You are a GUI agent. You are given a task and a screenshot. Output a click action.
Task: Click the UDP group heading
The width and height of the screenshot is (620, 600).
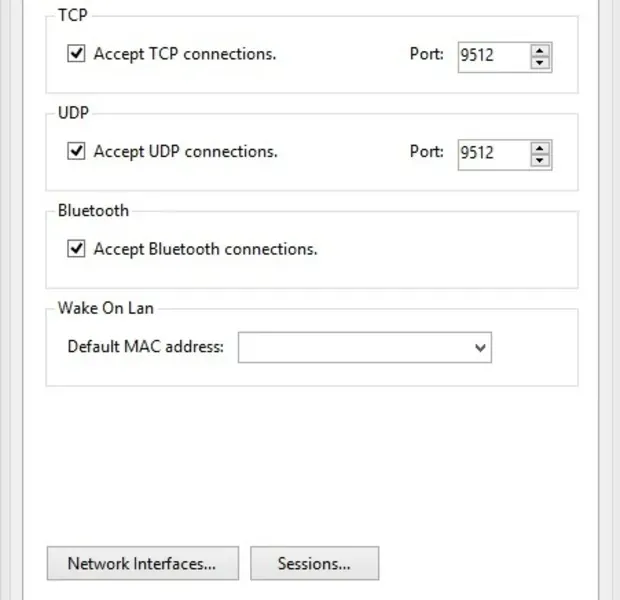pos(74,114)
